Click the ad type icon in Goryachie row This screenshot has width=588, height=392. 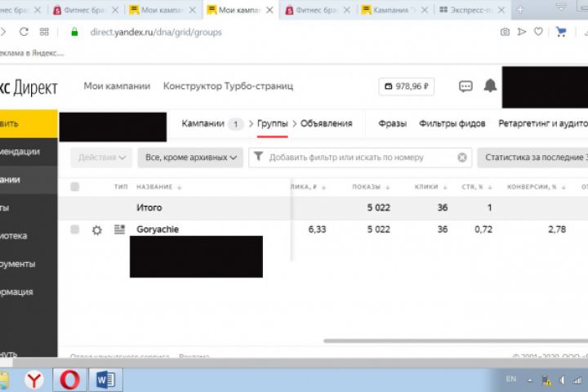(x=119, y=229)
